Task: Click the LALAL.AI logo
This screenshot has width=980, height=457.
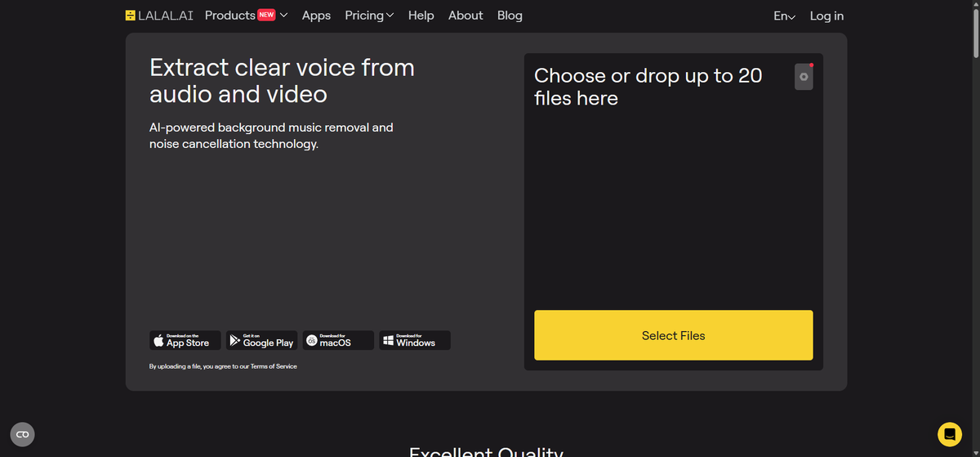Action: pyautogui.click(x=159, y=16)
